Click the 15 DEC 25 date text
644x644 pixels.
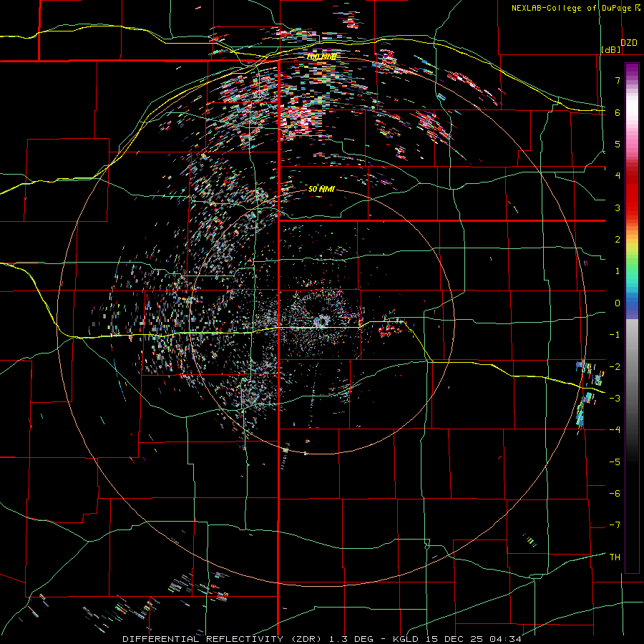[454, 639]
